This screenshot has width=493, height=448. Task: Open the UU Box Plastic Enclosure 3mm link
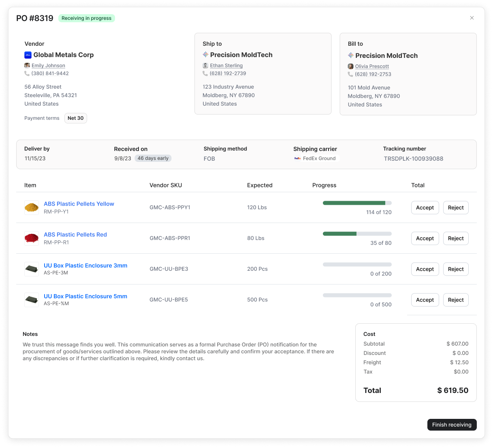[x=85, y=265]
